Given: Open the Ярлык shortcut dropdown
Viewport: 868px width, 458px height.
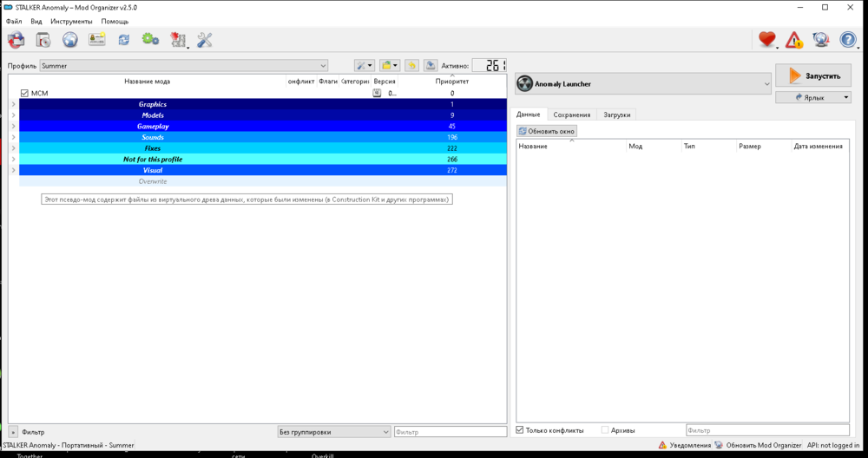Looking at the screenshot, I should [x=813, y=97].
